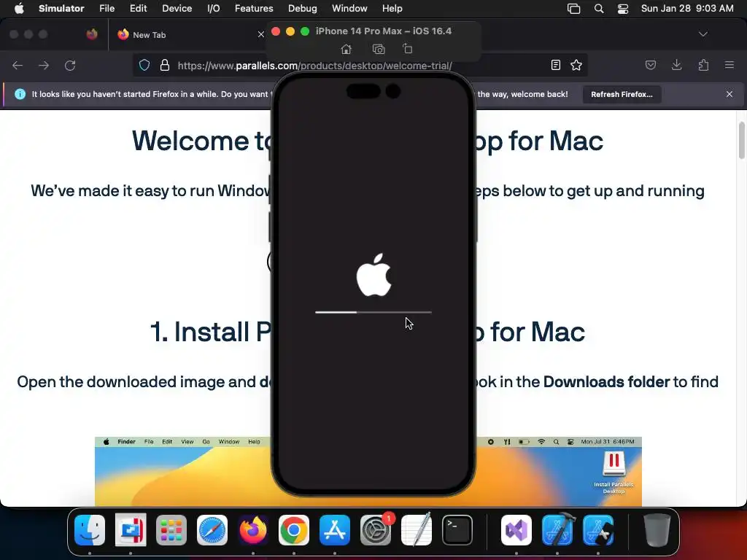Open Launchpad from the Dock
747x560 pixels.
tap(171, 530)
